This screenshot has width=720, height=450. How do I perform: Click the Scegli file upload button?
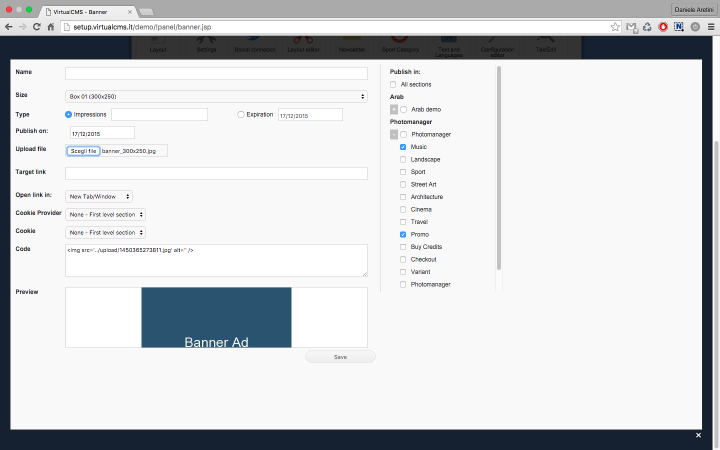point(83,151)
